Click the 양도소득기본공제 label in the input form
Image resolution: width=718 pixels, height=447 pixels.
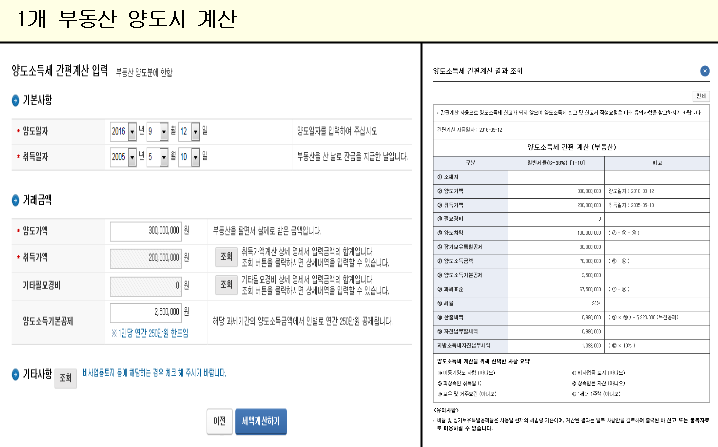tap(48, 322)
